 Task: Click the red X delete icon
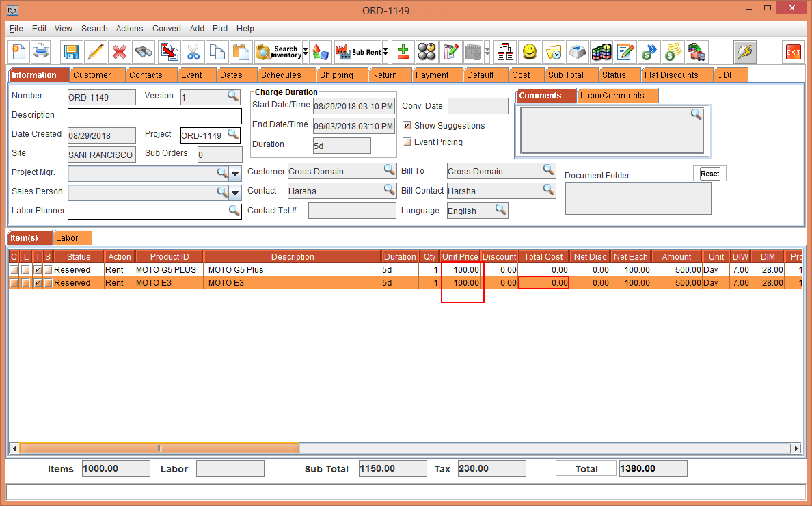120,52
